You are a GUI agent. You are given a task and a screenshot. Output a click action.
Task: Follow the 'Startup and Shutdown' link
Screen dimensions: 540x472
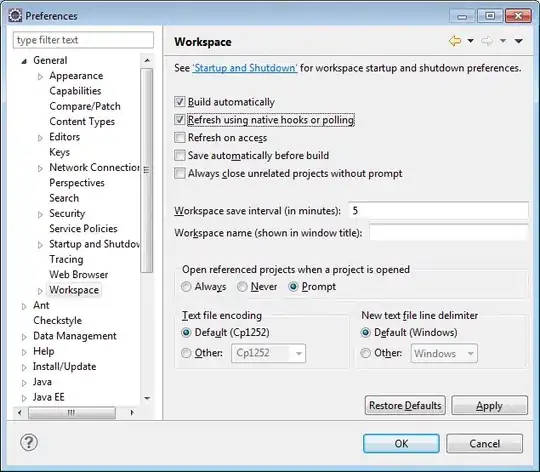(x=245, y=68)
